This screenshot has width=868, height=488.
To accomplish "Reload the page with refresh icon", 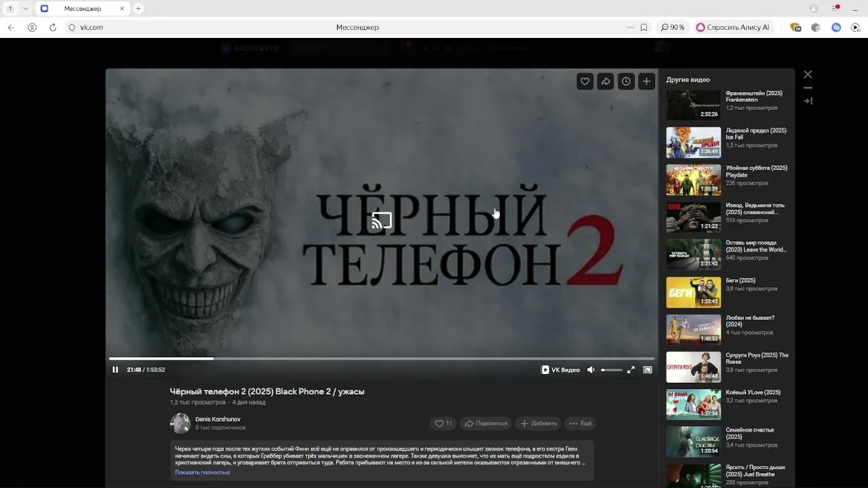I will coord(53,27).
